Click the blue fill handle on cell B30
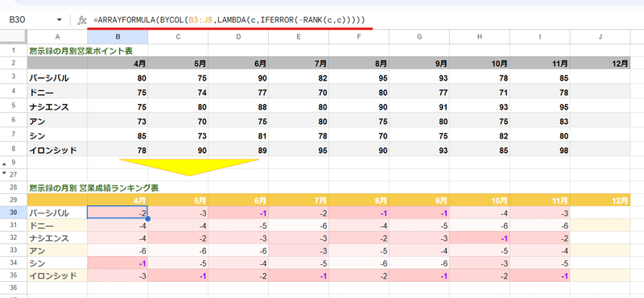Viewport: 644px width, 298px height. coord(148,219)
